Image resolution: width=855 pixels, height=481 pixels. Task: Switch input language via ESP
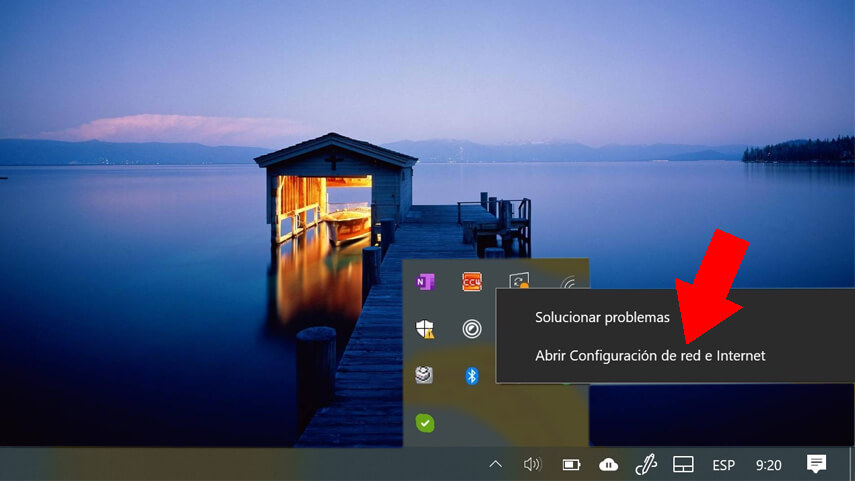point(724,465)
